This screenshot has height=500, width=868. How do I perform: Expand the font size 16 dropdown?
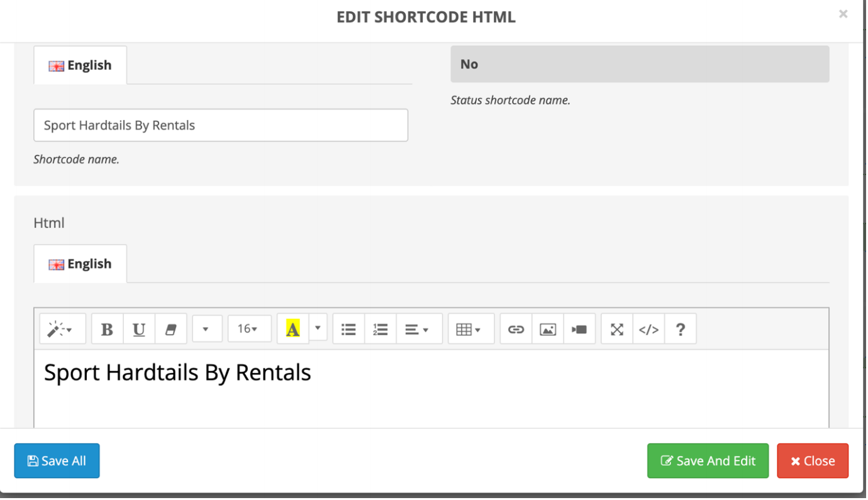249,329
